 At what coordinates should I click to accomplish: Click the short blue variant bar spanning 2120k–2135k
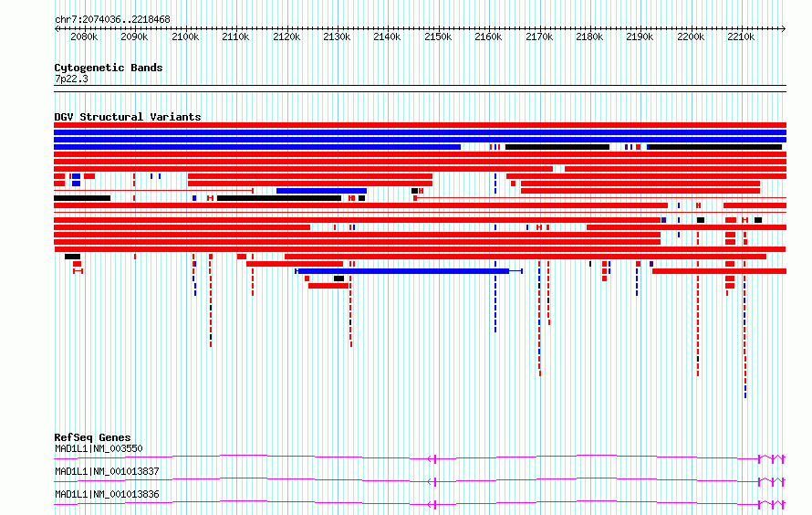(321, 191)
